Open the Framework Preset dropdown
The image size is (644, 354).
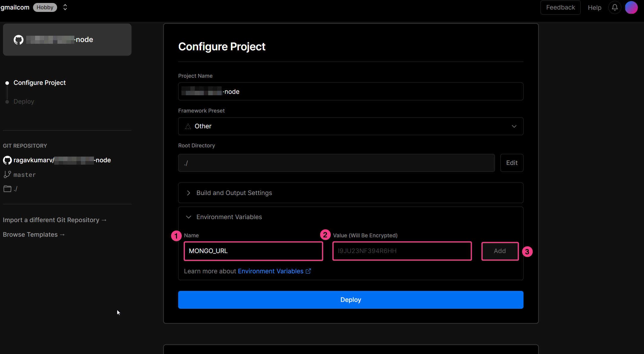(x=350, y=126)
